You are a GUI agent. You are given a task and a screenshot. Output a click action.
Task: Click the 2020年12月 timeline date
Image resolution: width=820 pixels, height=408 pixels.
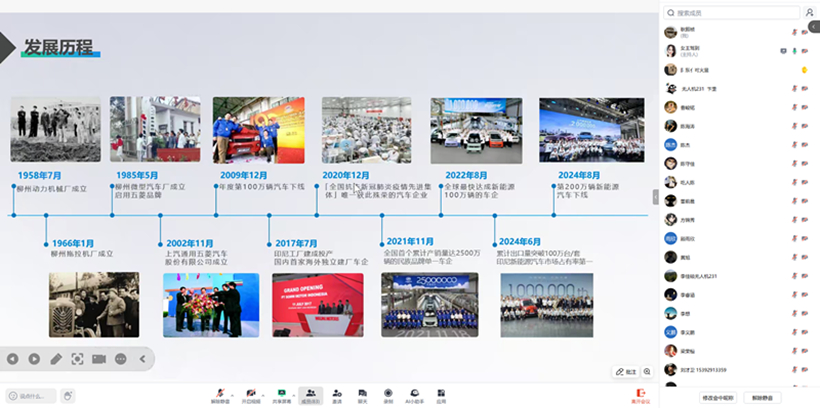(x=346, y=175)
